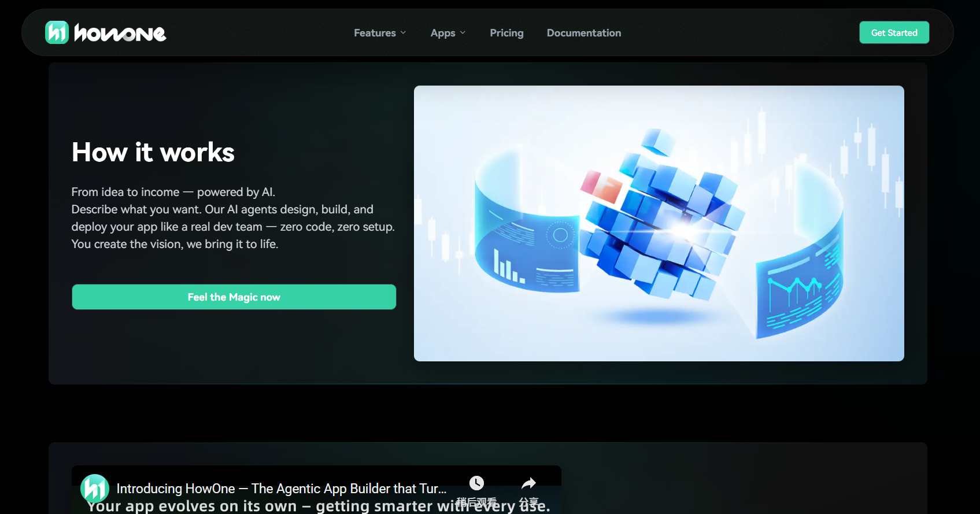Click the HowOne logo in the header

106,33
